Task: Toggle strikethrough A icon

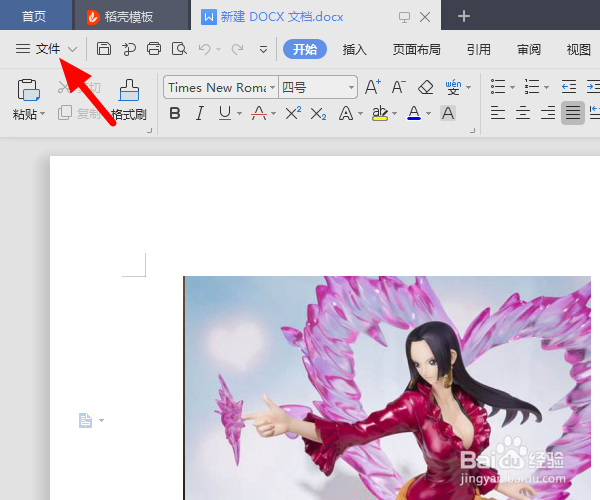Action: (259, 113)
